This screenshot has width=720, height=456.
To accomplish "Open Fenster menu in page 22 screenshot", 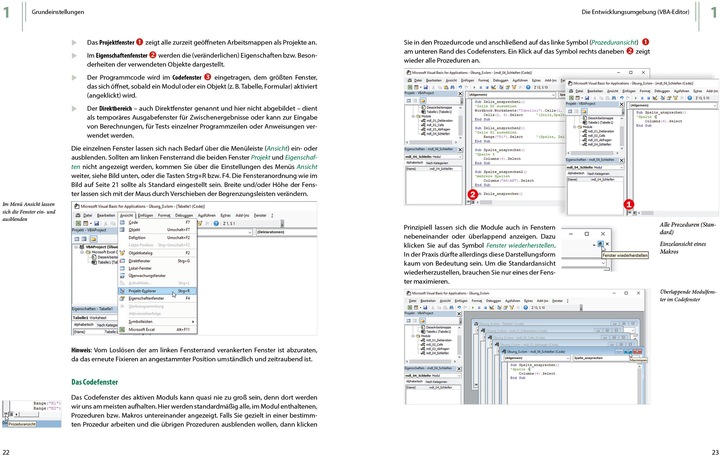I will [260, 215].
